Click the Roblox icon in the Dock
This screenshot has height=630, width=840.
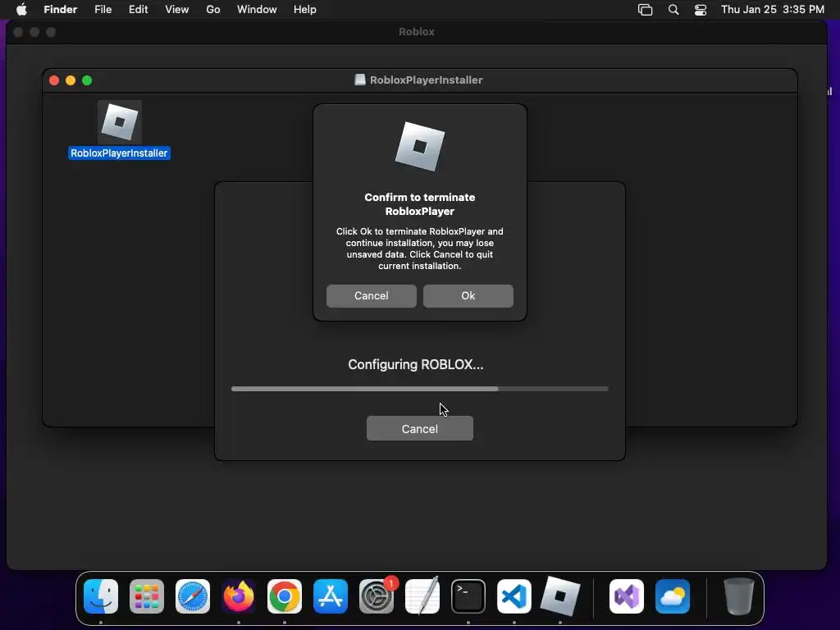click(560, 596)
